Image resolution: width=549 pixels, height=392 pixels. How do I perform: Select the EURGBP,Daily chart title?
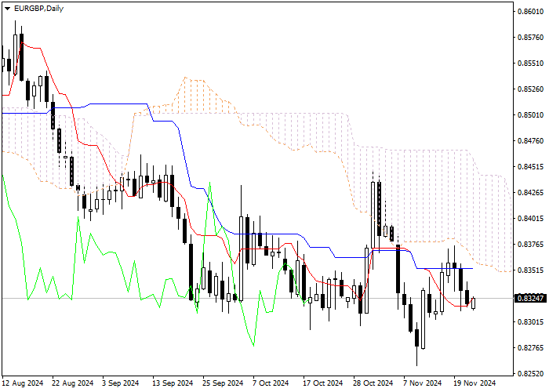pos(39,9)
